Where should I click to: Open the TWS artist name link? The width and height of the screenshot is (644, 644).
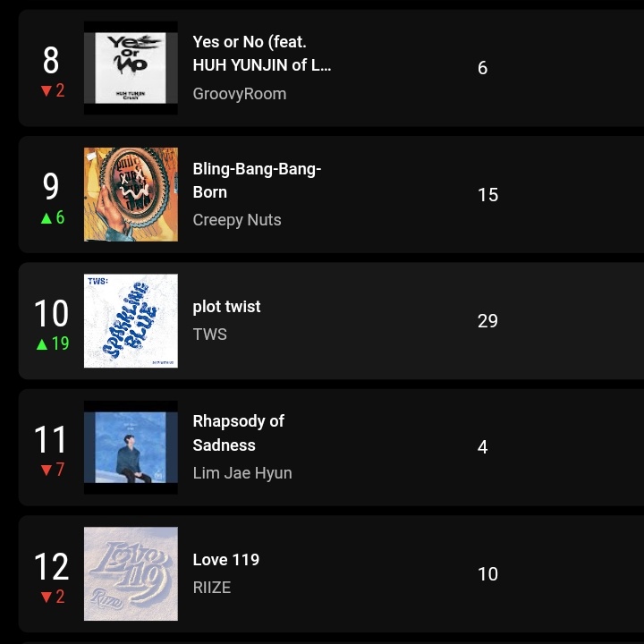coord(210,335)
